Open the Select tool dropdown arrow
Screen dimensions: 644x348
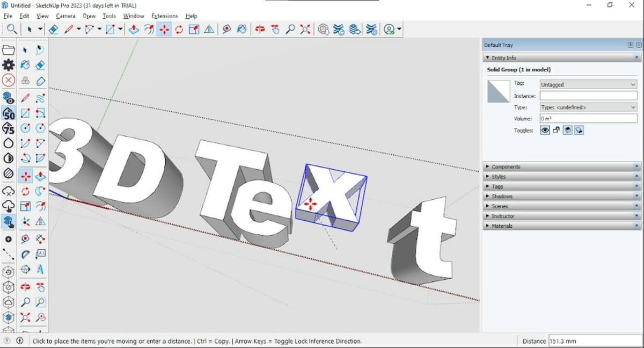click(x=40, y=30)
